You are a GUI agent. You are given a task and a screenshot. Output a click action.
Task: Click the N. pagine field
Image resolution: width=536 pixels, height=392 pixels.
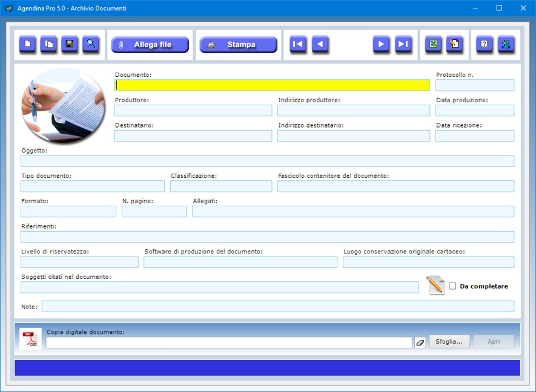(154, 211)
